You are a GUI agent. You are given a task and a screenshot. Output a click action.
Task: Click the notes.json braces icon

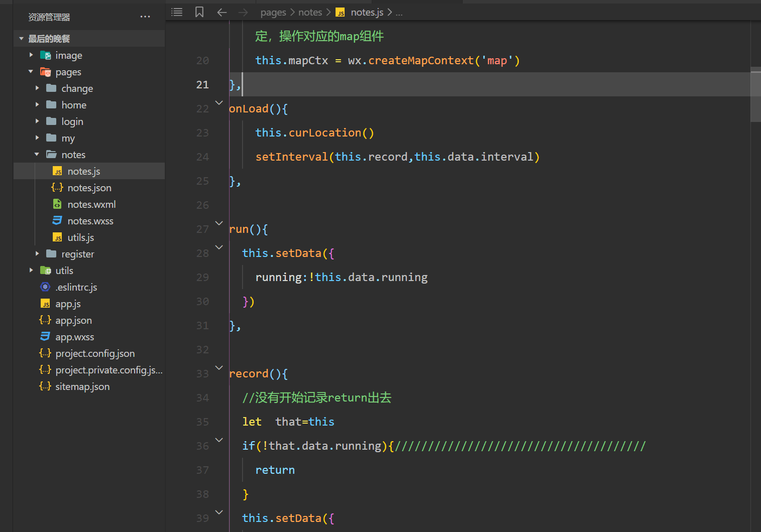(58, 188)
